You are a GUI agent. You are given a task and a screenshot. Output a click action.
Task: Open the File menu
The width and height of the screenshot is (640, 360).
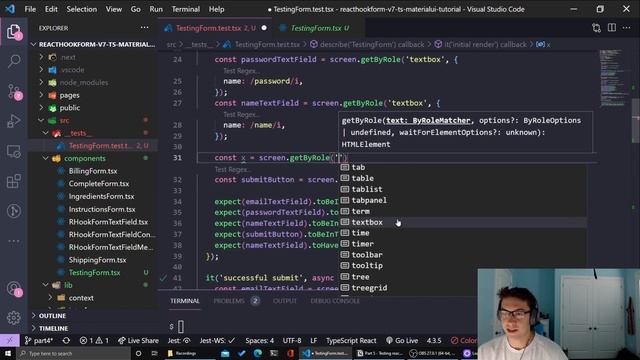click(30, 9)
